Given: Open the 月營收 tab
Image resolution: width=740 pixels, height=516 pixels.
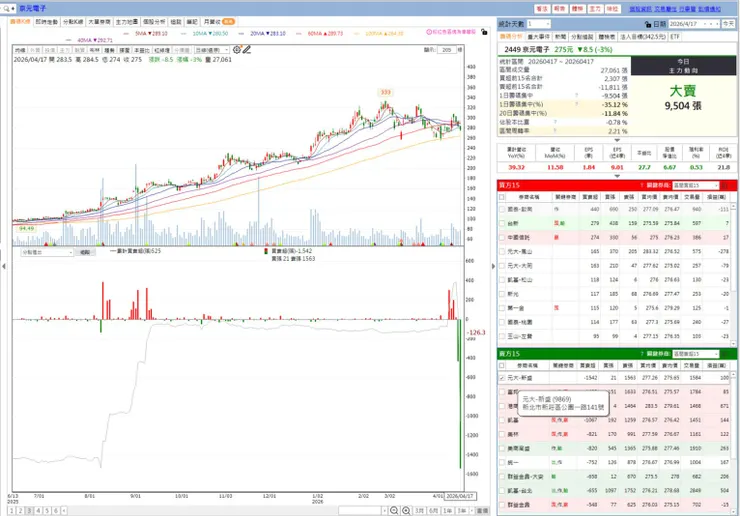Looking at the screenshot, I should pos(219,22).
